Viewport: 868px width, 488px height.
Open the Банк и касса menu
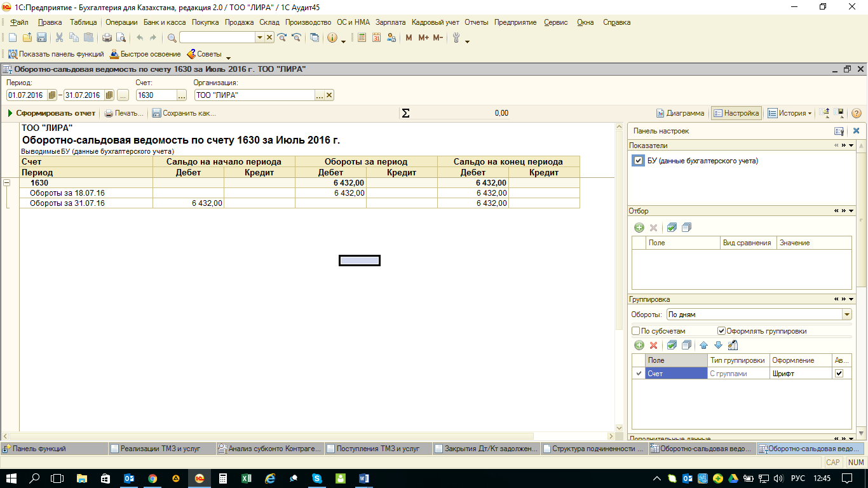(x=165, y=22)
